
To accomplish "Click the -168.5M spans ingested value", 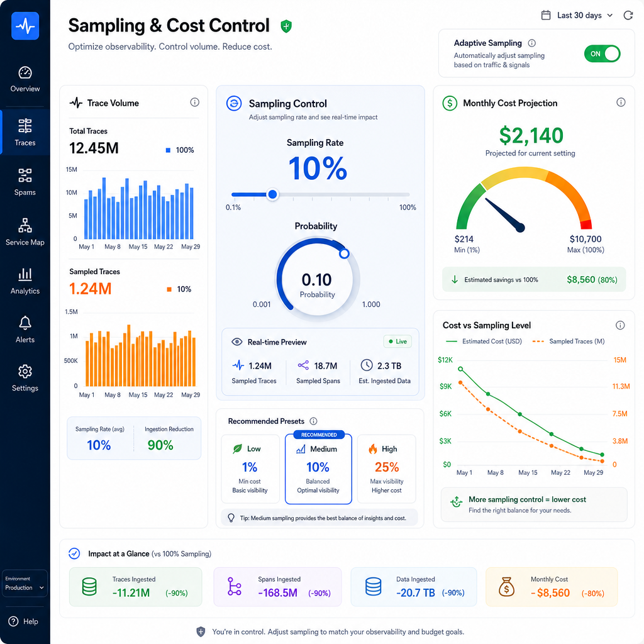I will tap(277, 592).
